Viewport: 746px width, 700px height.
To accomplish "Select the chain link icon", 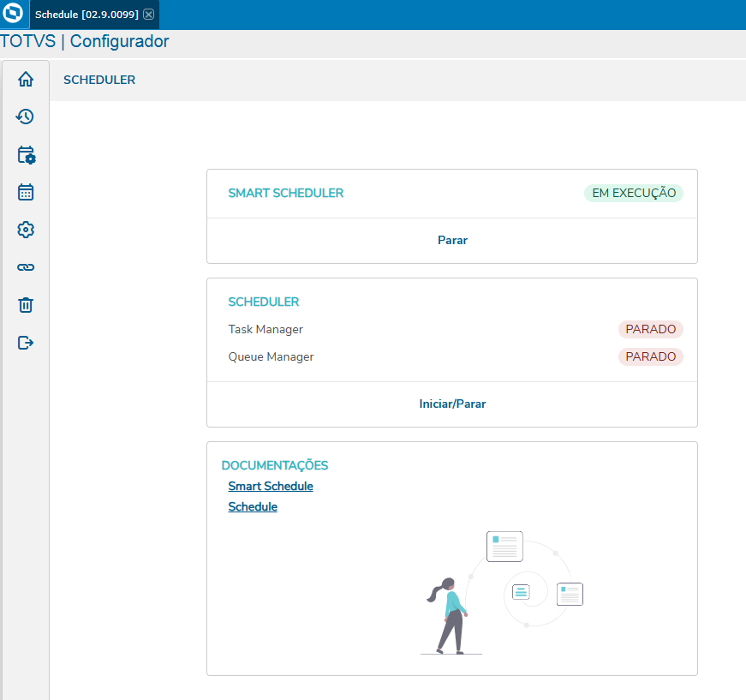I will 26,267.
